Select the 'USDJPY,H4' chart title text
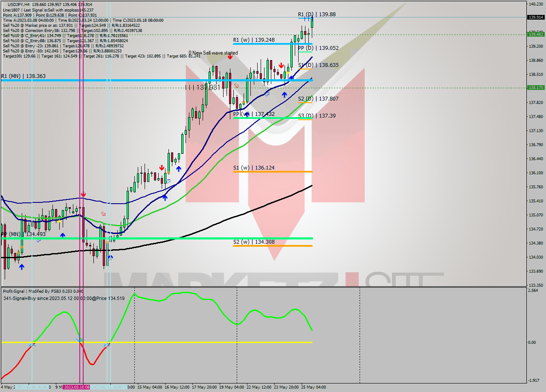Viewport: 546px width, 392px height. 19,4
